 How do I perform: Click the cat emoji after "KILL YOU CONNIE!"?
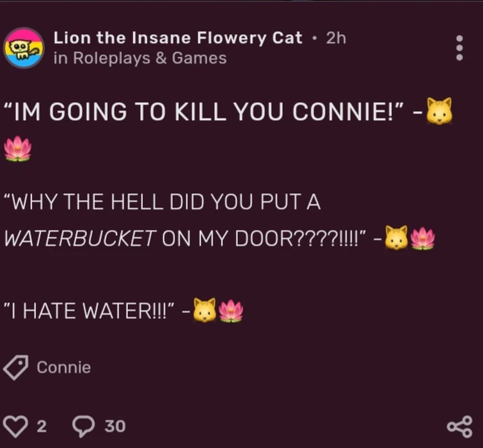pos(439,112)
